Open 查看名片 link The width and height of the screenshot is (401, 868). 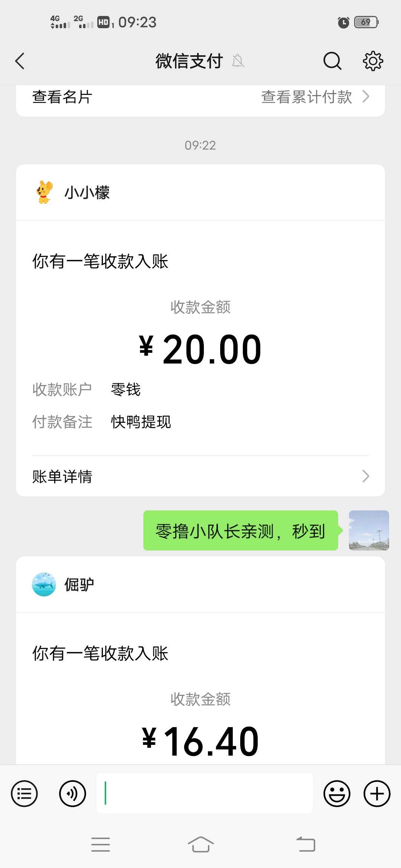click(62, 97)
